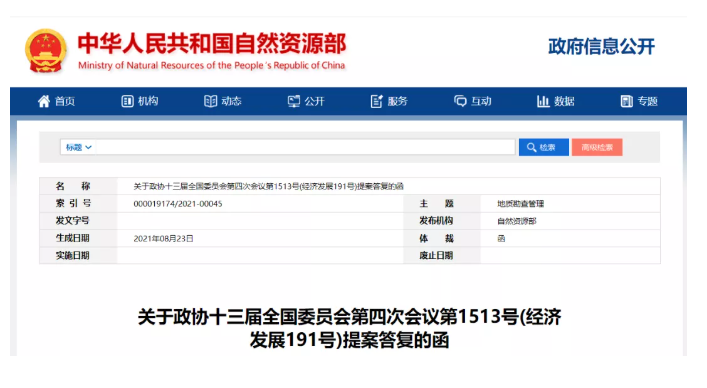
Task: Focus the search text input field
Action: [305, 147]
